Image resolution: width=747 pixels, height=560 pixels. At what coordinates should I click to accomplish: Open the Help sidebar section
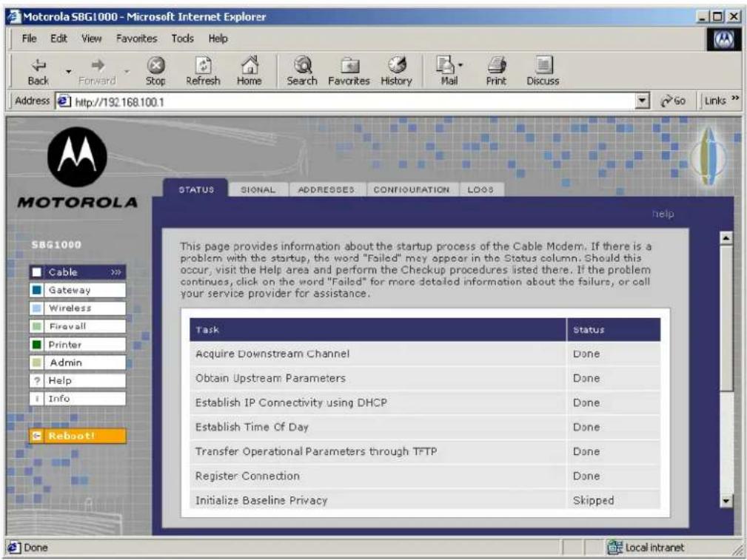coord(78,380)
